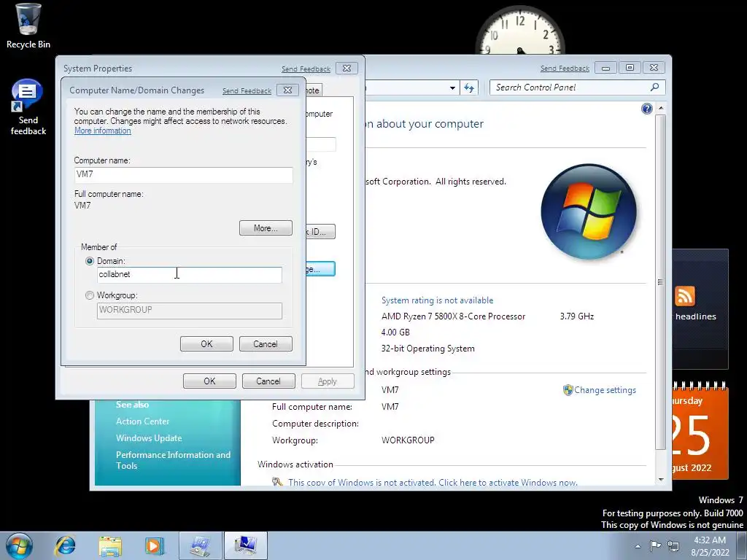Click the Control Panel scroll up arrow
Viewport: 747px width, 560px height.
(x=661, y=108)
